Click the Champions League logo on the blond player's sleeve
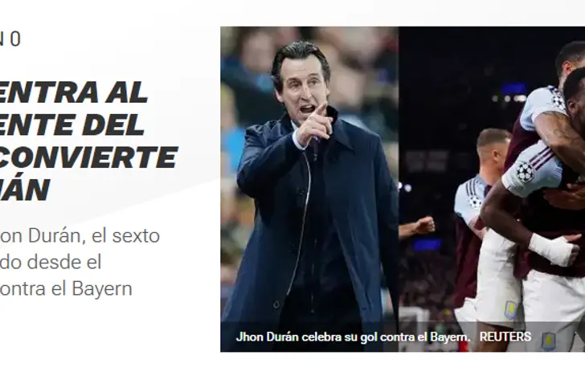Screen dimensions: 585x392 (x=476, y=202)
